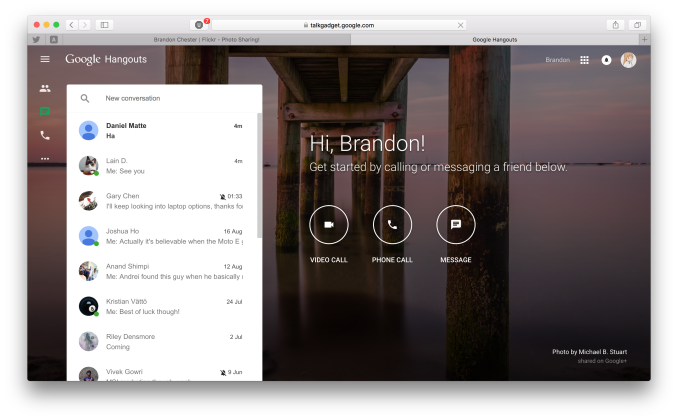Open the Joshua Ho conversation

pos(162,236)
